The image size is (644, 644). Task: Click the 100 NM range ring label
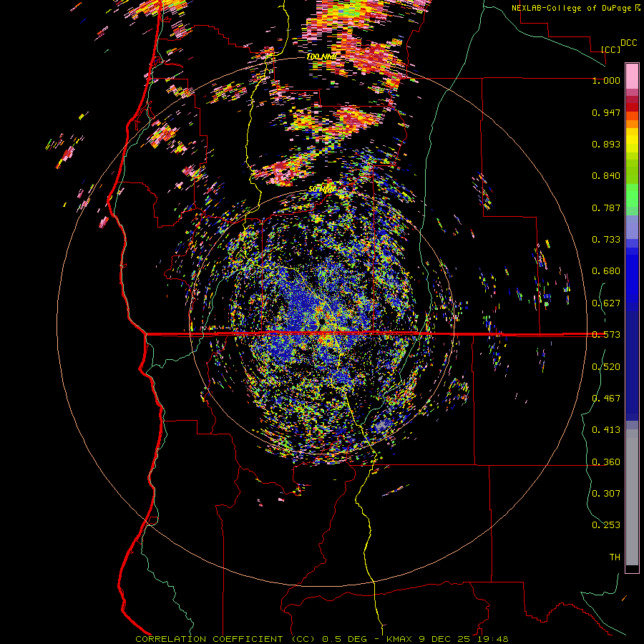(321, 57)
